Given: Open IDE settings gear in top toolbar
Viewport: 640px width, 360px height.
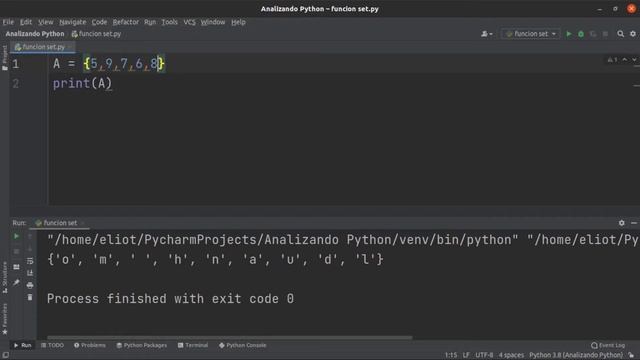Looking at the screenshot, I should pyautogui.click(x=633, y=34).
